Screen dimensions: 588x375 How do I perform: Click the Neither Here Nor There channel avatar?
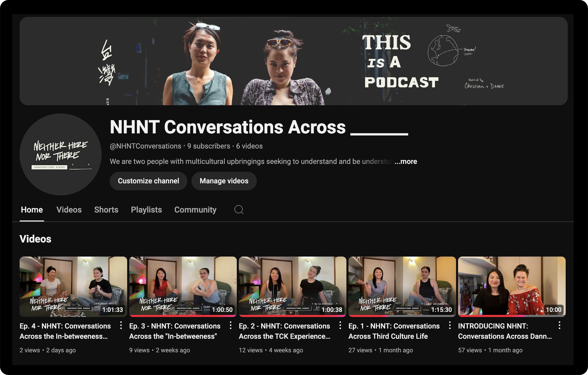point(60,154)
